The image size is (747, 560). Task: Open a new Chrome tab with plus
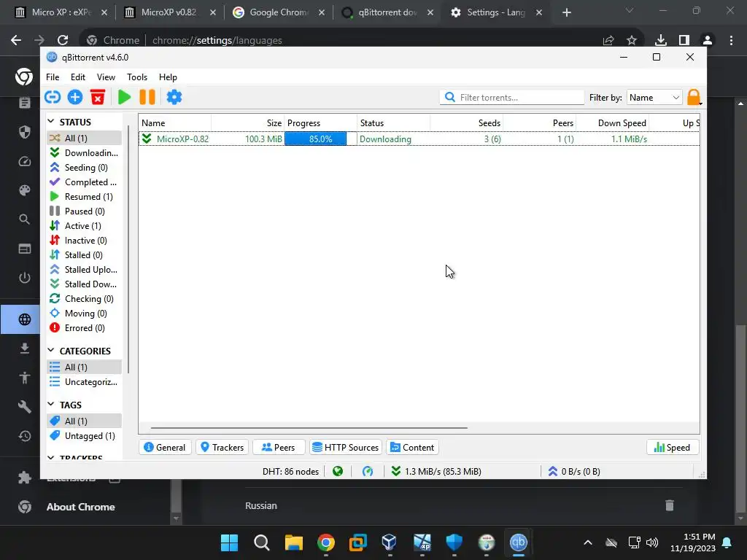tap(566, 12)
